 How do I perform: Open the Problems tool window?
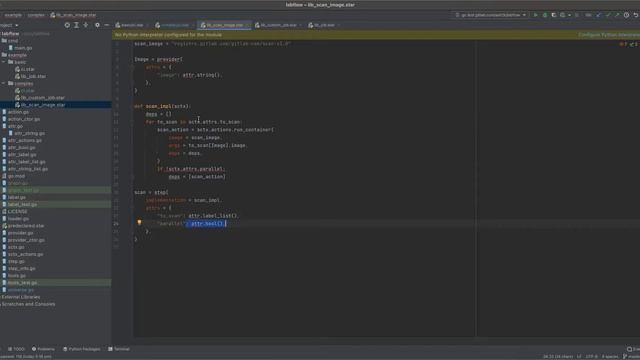[x=43, y=349]
